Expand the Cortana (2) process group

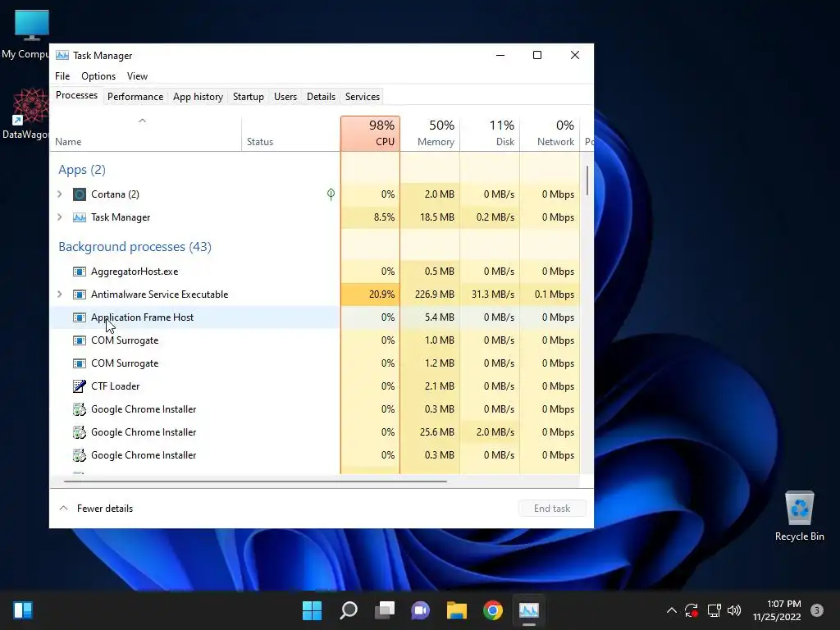coord(60,194)
